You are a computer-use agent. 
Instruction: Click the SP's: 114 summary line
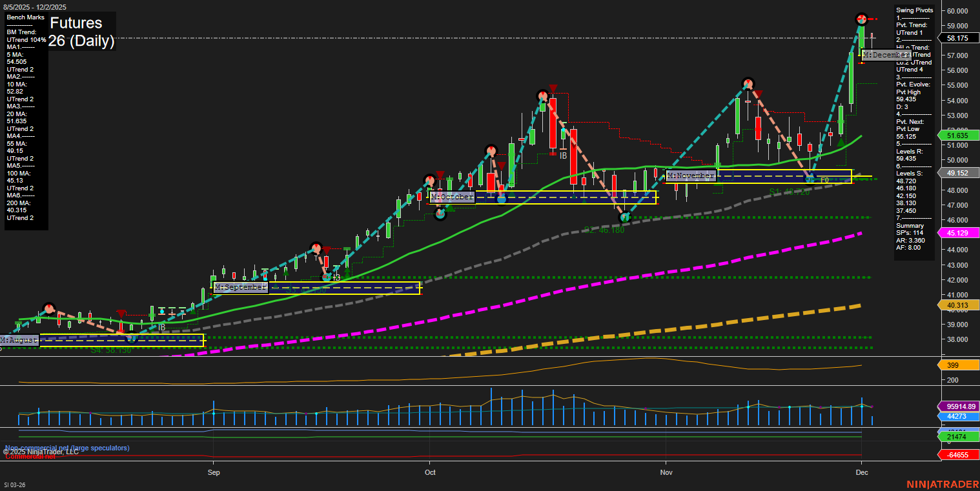[910, 233]
